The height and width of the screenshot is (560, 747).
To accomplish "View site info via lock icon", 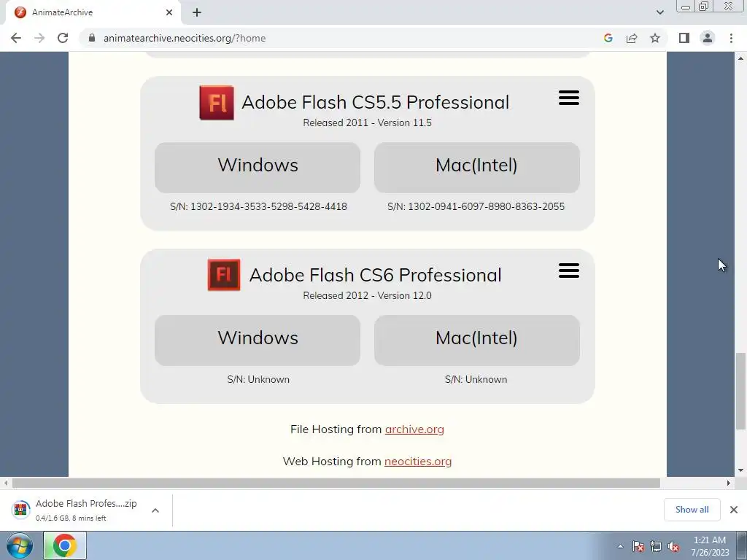I will (x=92, y=38).
